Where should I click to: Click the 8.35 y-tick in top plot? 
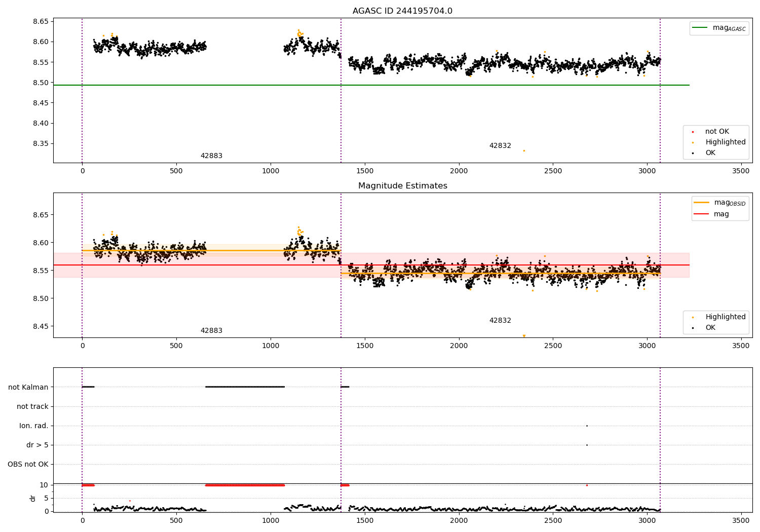(x=41, y=143)
